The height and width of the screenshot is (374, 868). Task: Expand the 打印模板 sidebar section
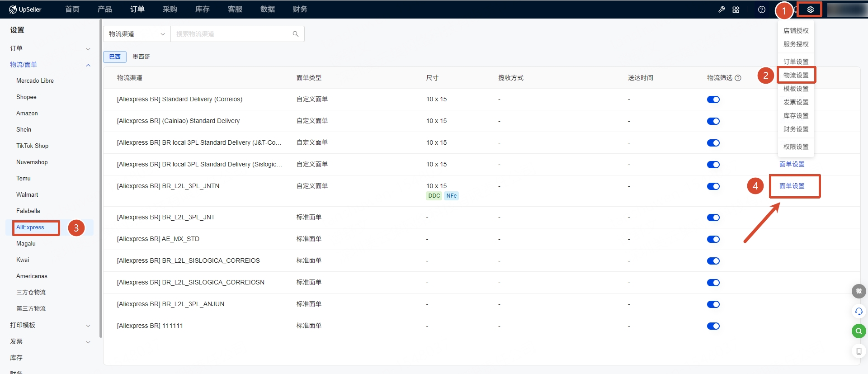pyautogui.click(x=50, y=325)
